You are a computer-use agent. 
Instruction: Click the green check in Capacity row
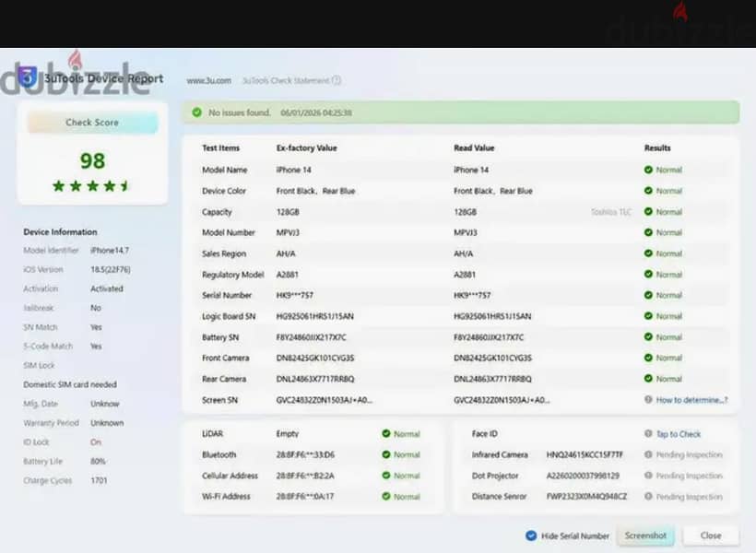pyautogui.click(x=648, y=212)
